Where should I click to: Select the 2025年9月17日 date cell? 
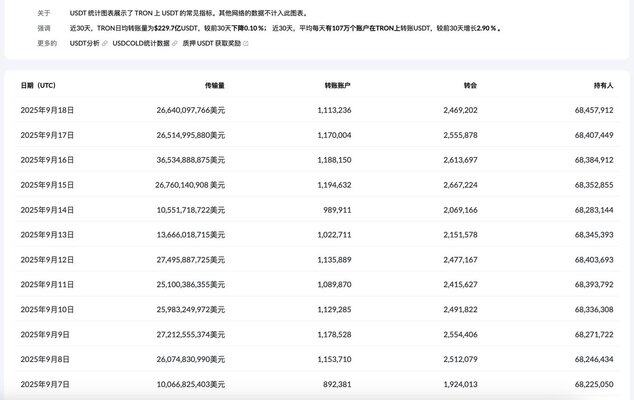(47, 135)
